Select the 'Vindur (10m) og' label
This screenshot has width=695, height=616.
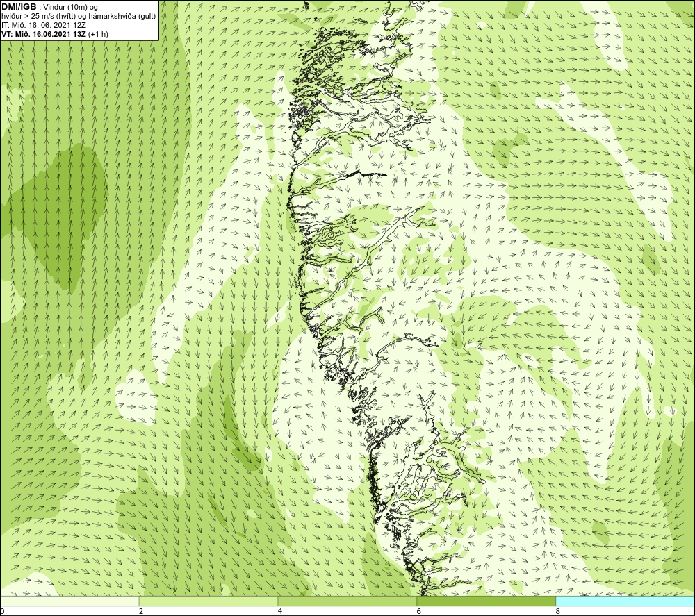72,8
